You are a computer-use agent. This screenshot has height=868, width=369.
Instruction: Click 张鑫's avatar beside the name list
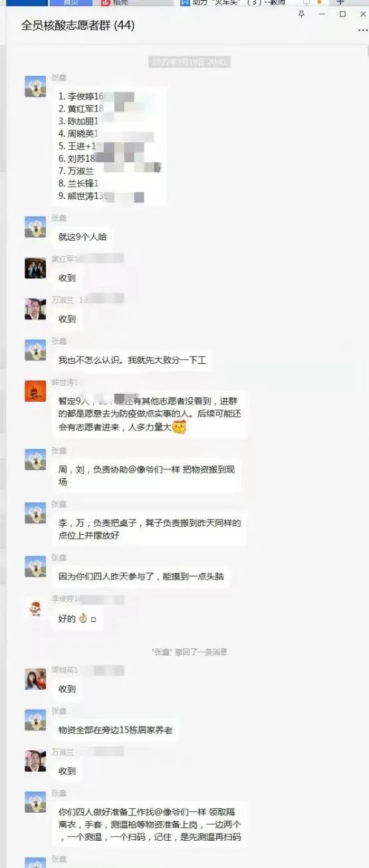(35, 86)
